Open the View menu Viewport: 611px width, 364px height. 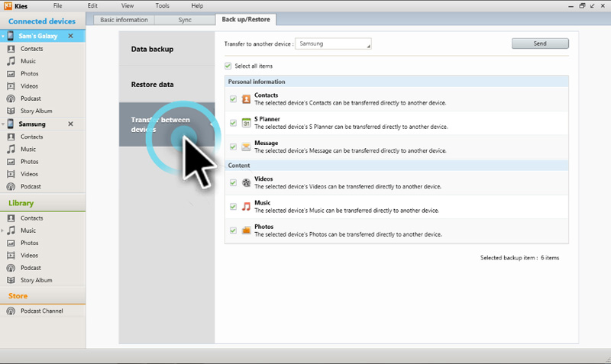(x=128, y=6)
